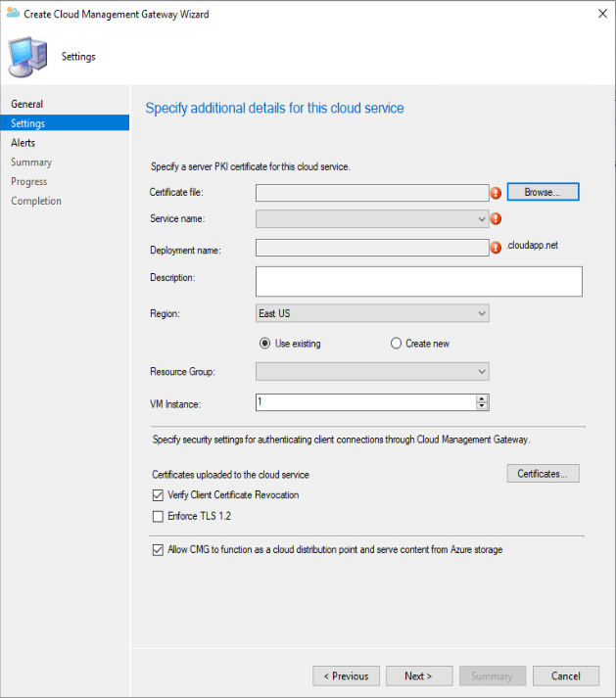Select the Create new radio button

click(397, 344)
